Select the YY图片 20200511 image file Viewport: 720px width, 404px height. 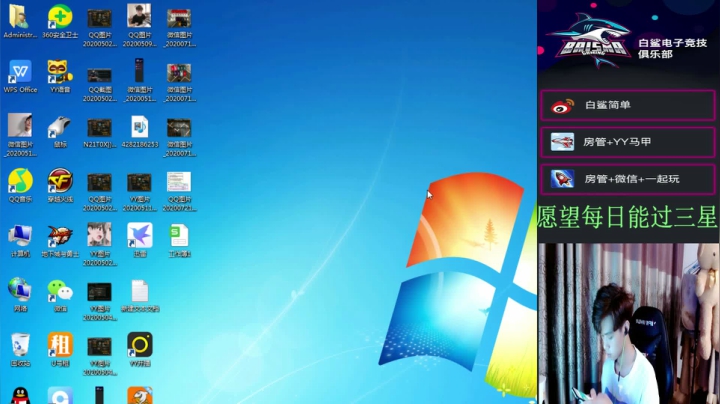coord(140,192)
